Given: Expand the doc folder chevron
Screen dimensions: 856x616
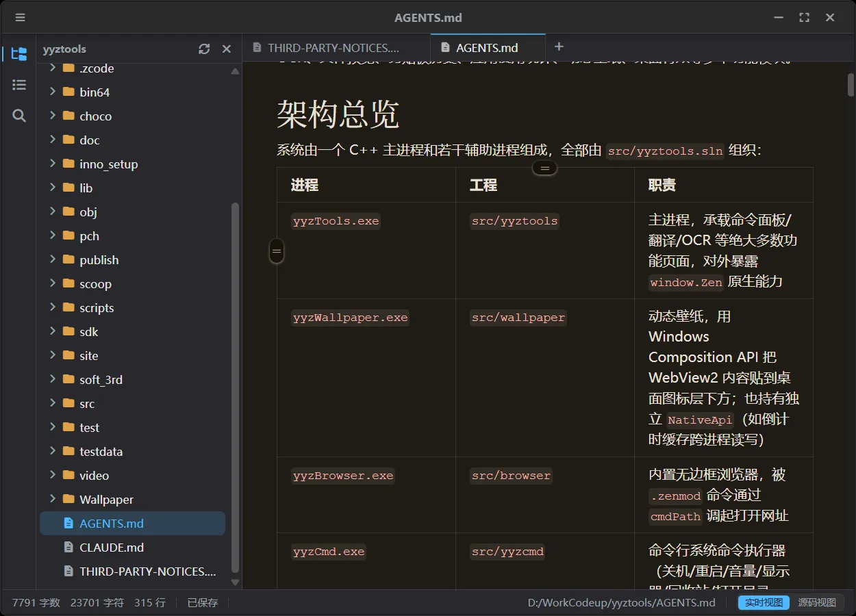Looking at the screenshot, I should coord(53,140).
